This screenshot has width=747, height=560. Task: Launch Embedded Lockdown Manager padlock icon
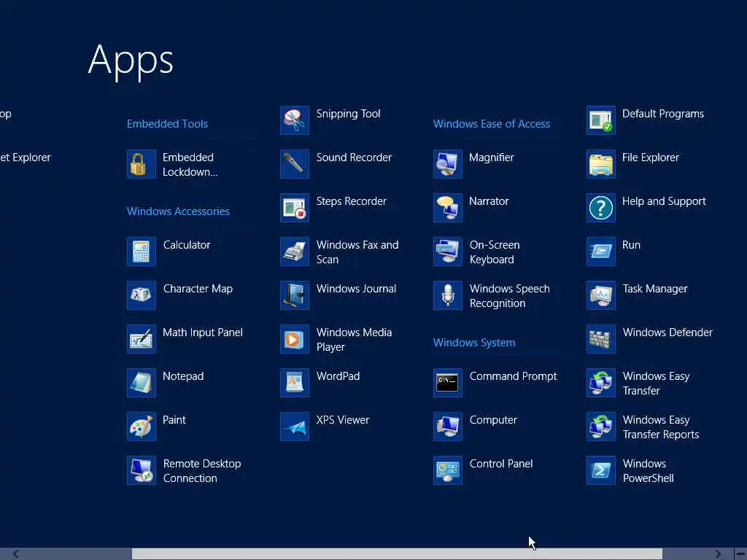[x=142, y=164]
